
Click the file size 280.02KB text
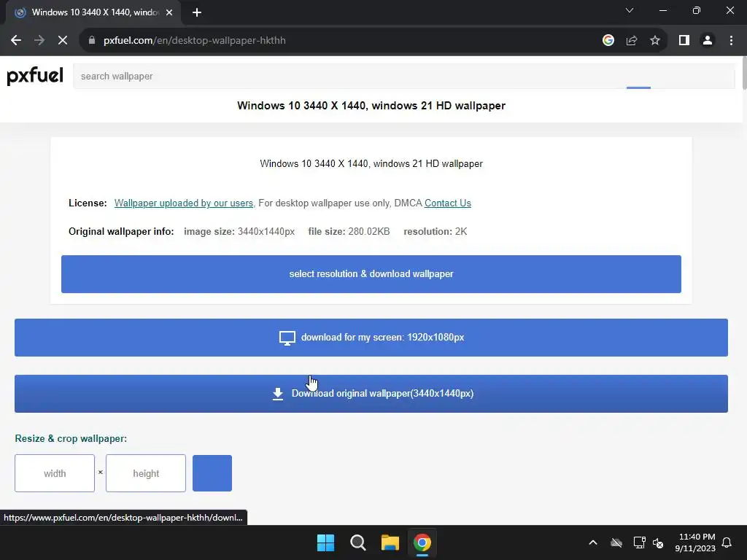click(x=349, y=231)
